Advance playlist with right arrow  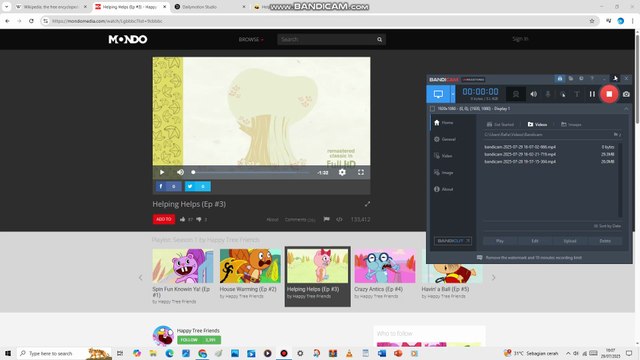pyautogui.click(x=493, y=278)
